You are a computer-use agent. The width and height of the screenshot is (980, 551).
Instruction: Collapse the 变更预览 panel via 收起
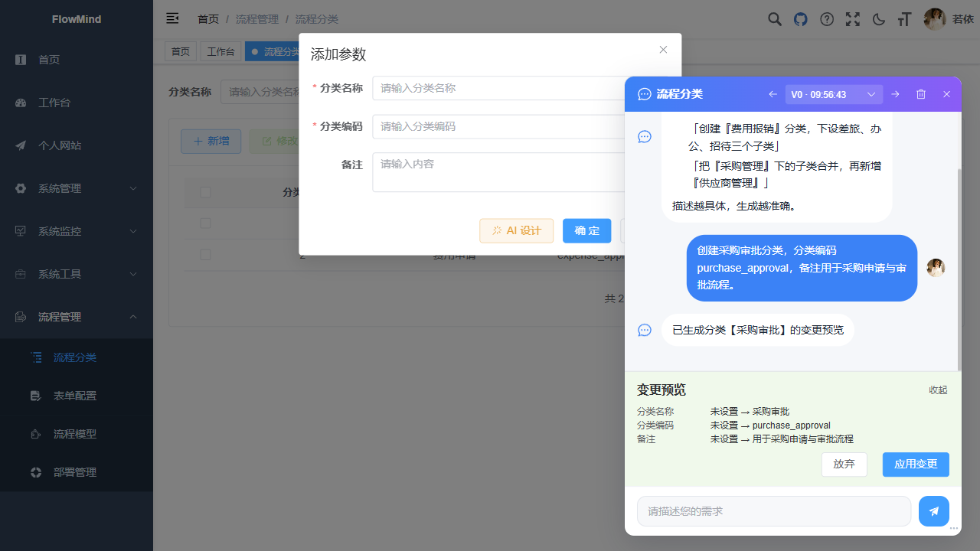938,390
